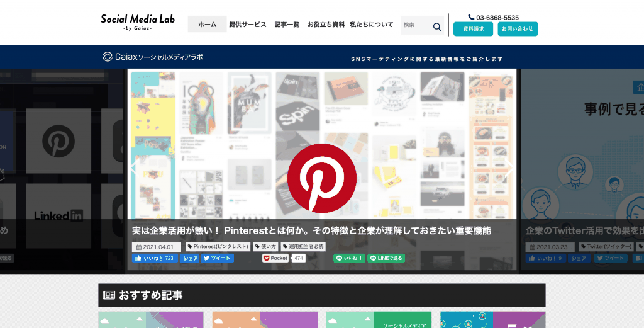This screenshot has height=328, width=644.
Task: Open the お役立ち資料 menu item
Action: 326,25
